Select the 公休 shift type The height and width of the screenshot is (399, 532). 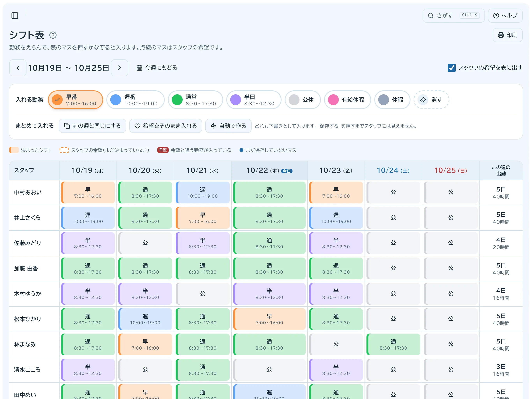tap(303, 100)
